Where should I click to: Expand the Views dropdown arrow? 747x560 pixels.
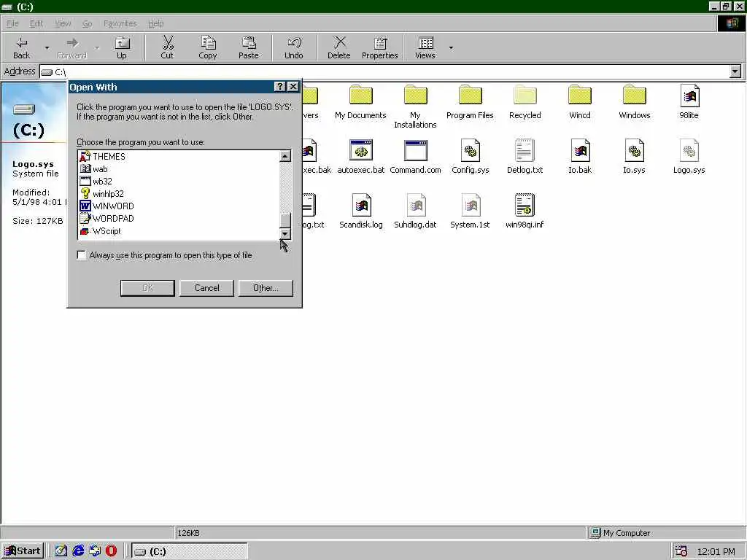451,47
